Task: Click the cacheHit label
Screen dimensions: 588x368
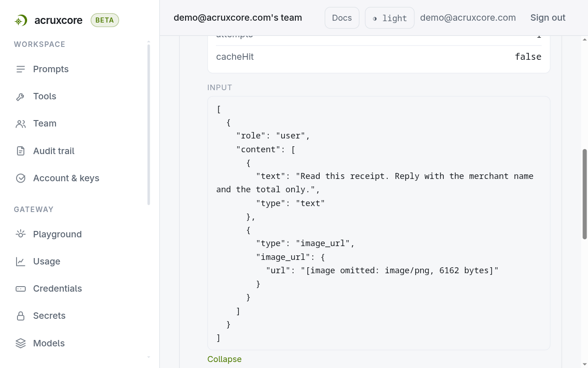Action: (235, 57)
